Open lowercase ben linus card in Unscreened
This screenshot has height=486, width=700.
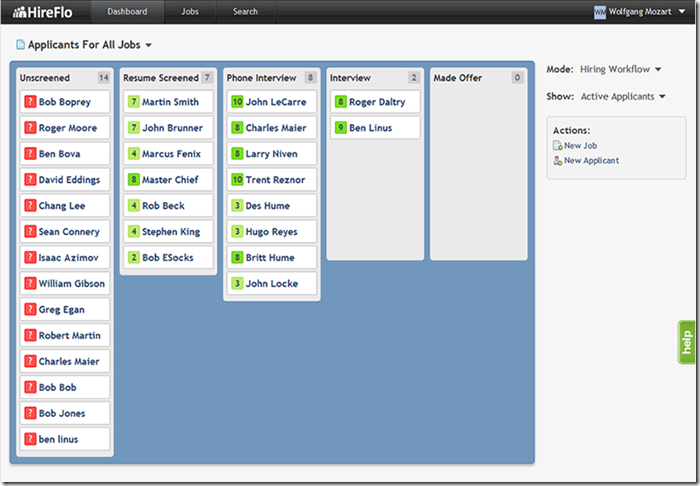point(65,439)
